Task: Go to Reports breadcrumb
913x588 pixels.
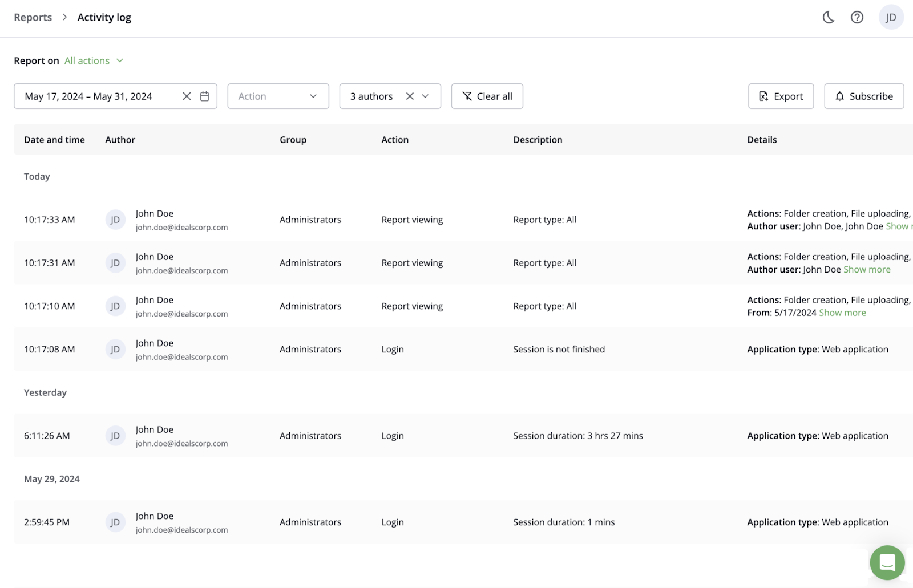Action: pyautogui.click(x=33, y=17)
